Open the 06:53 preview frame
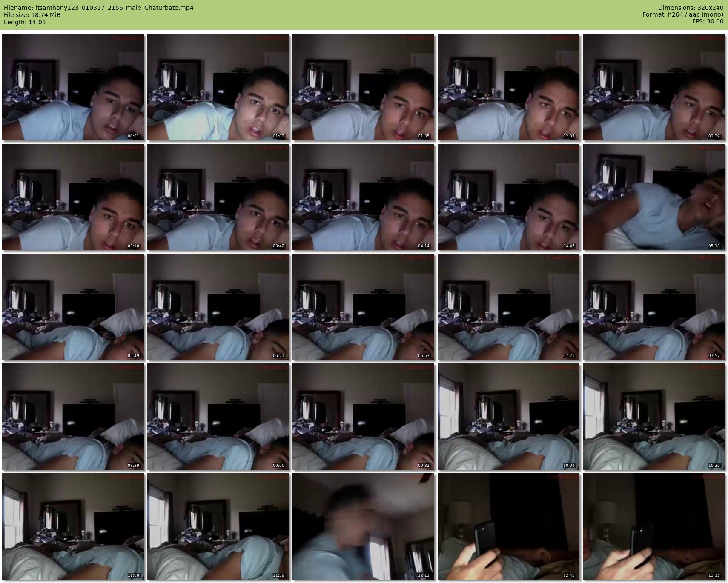728x583 pixels. tap(364, 307)
